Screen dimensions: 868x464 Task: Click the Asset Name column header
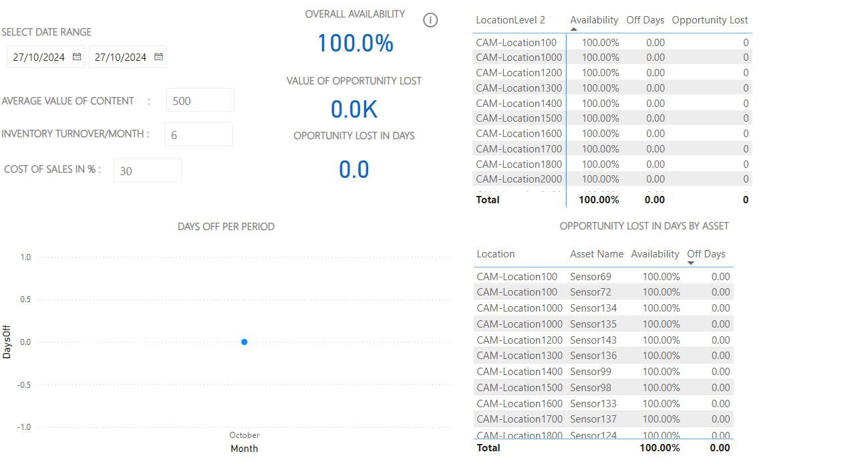point(596,253)
